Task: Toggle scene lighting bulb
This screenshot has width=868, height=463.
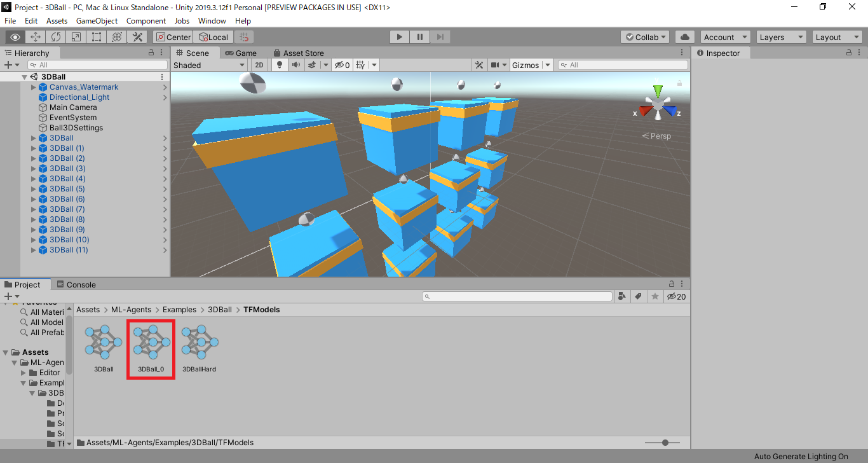Action: [x=279, y=65]
